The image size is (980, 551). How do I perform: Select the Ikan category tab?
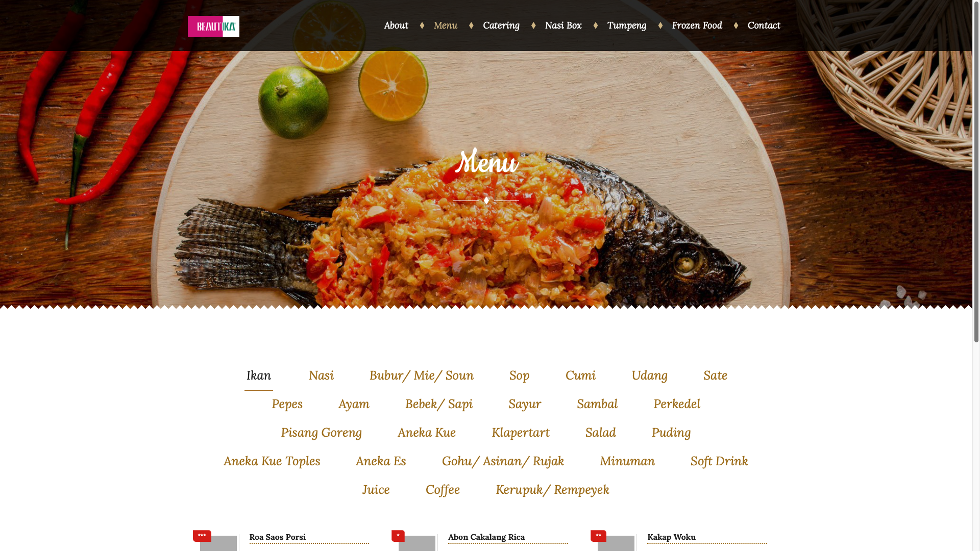click(259, 375)
